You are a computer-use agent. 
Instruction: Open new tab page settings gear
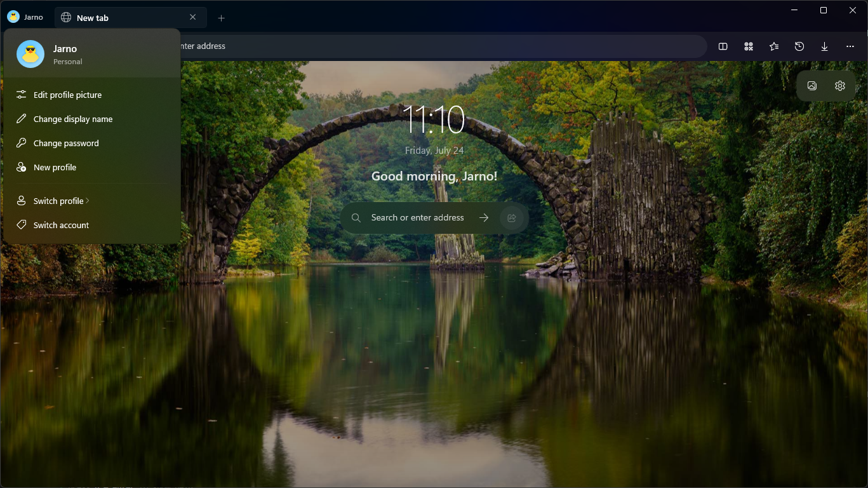tap(840, 86)
